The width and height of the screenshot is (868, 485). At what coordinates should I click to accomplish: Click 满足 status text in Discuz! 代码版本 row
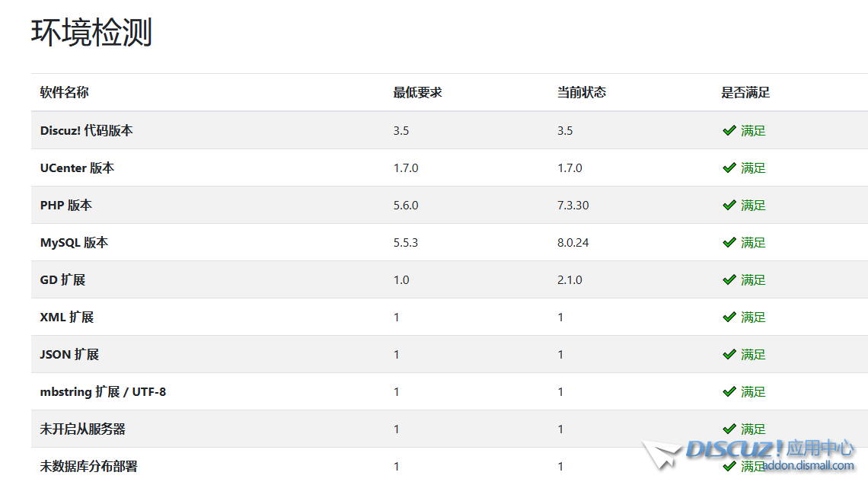(754, 131)
